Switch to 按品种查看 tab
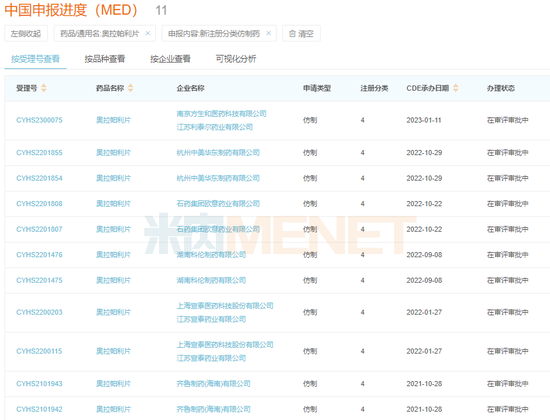Image resolution: width=550 pixels, height=420 pixels. coord(105,59)
